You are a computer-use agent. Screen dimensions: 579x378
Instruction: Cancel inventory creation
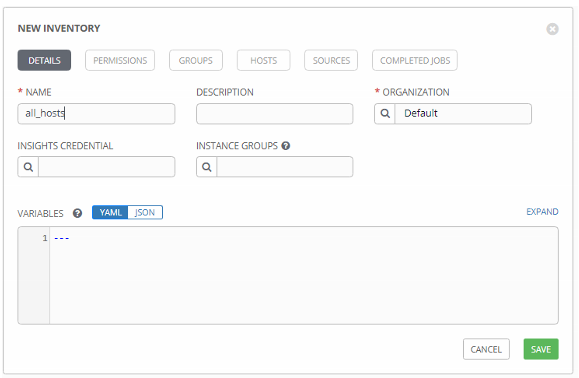click(x=486, y=349)
